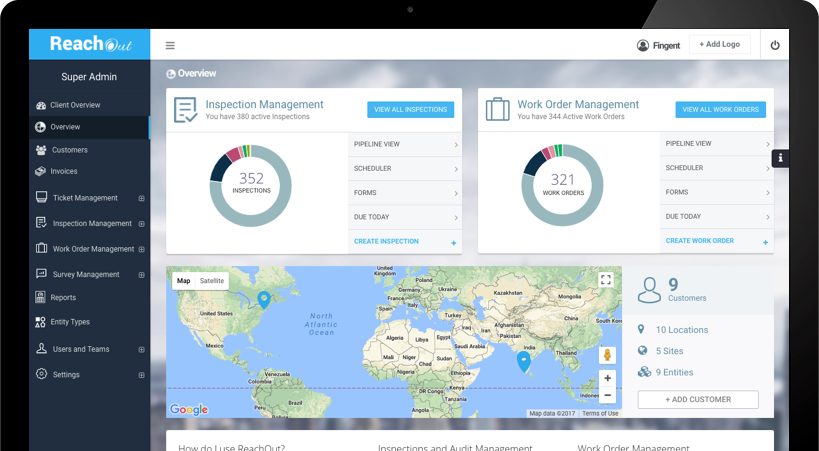The height and width of the screenshot is (451, 819).
Task: Zoom out with the map minus button
Action: pos(607,395)
